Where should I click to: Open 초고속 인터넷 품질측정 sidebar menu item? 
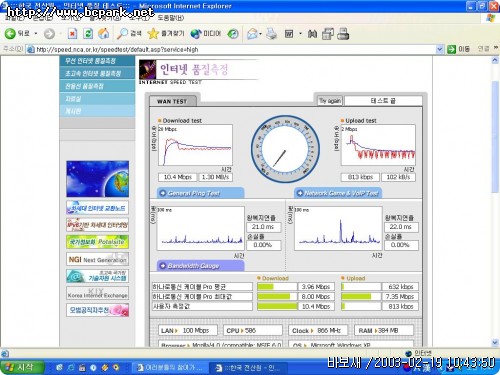pyautogui.click(x=97, y=73)
